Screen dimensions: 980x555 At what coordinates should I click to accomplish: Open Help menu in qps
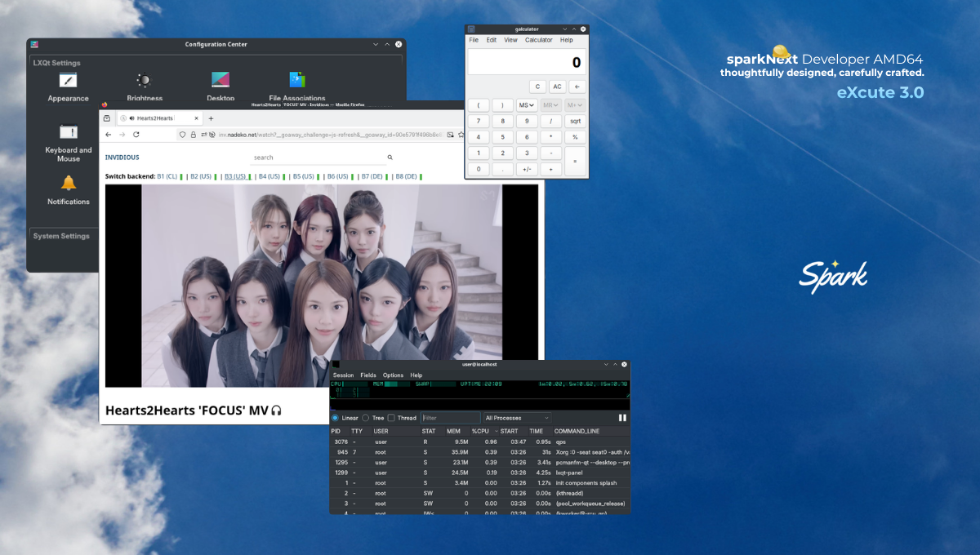(416, 375)
